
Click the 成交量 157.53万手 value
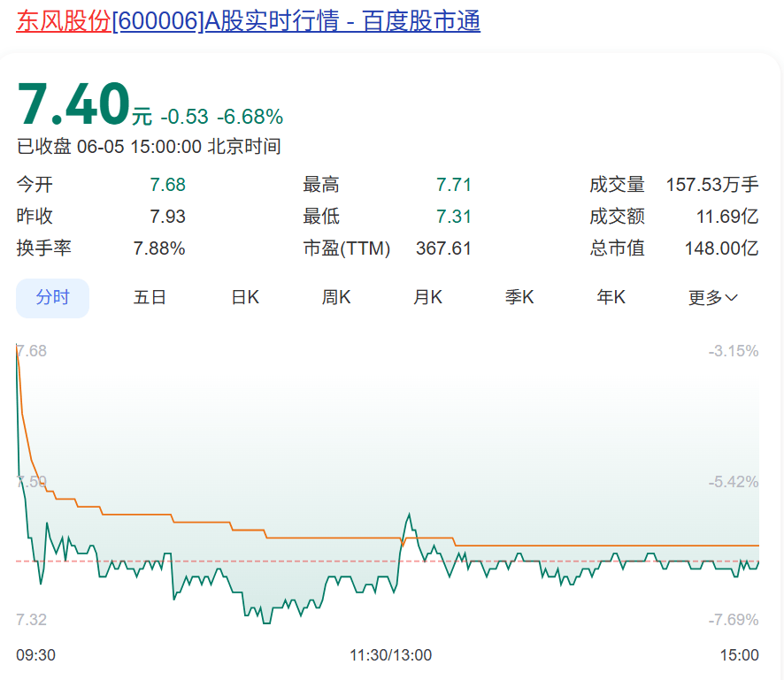point(712,185)
